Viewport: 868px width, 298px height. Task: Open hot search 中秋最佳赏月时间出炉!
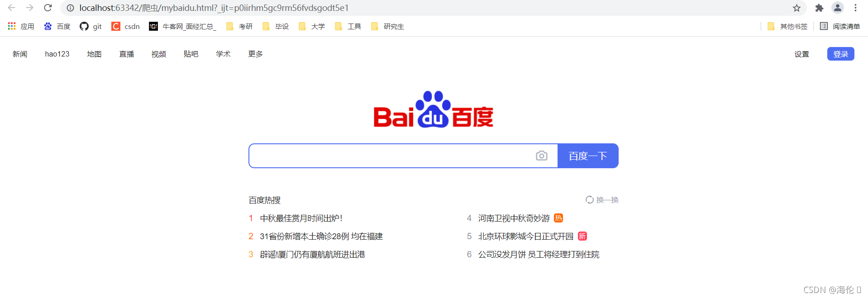(301, 218)
